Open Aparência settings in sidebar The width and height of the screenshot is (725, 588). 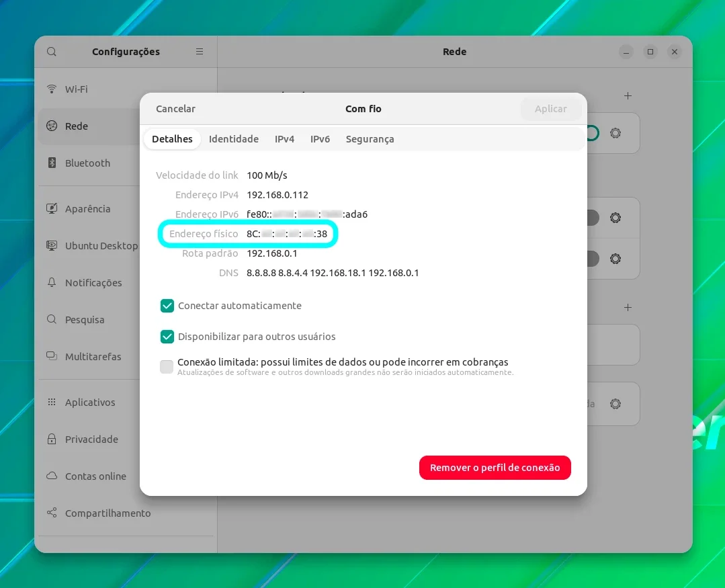(x=127, y=209)
